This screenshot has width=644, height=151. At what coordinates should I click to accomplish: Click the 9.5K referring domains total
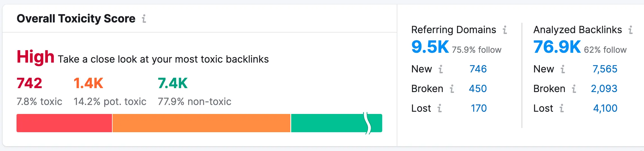(x=430, y=47)
